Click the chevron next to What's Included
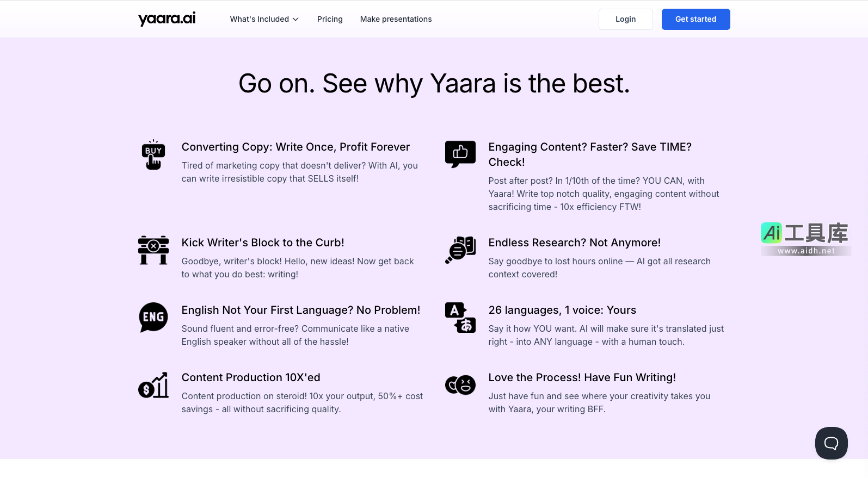Screen dimensions: 868x478 (x=296, y=19)
